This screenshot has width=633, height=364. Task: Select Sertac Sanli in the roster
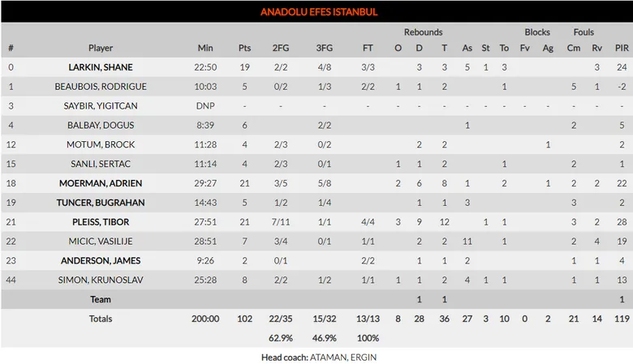pos(101,164)
